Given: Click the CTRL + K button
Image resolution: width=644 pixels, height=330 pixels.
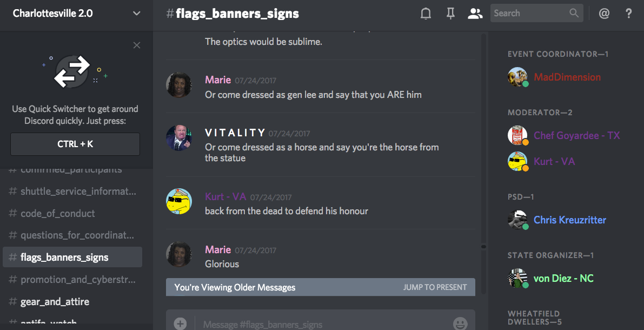Looking at the screenshot, I should pos(75,144).
